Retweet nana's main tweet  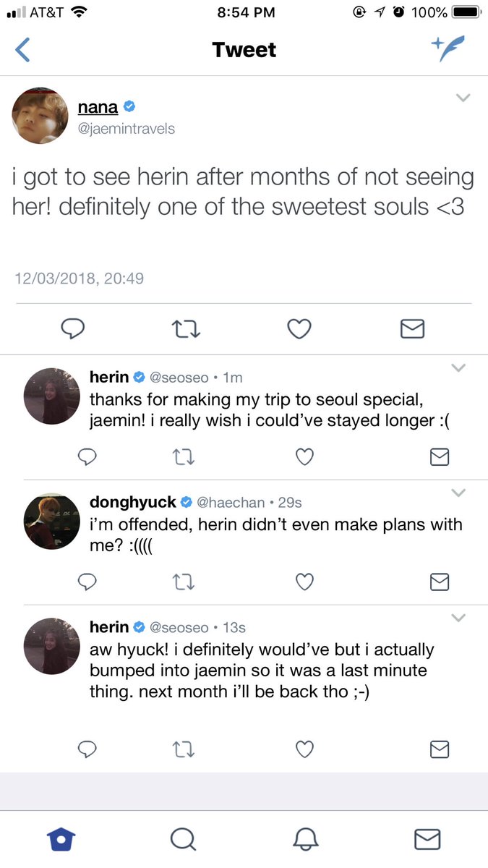[x=186, y=329]
